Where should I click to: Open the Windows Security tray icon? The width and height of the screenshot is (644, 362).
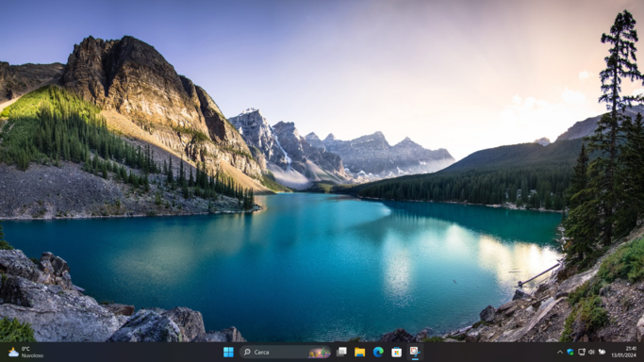point(570,352)
